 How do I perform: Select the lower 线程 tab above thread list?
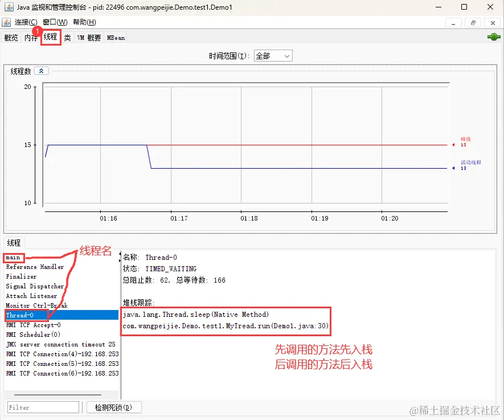point(14,243)
